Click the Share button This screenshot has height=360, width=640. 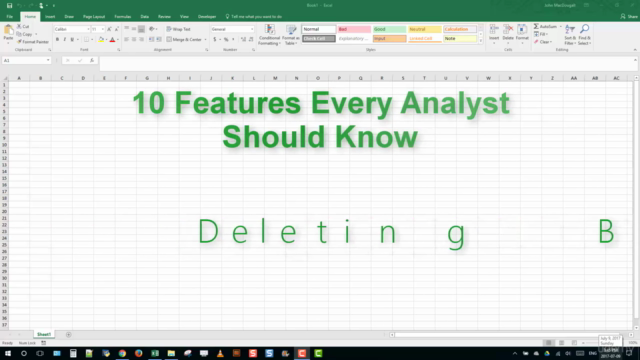pos(629,16)
